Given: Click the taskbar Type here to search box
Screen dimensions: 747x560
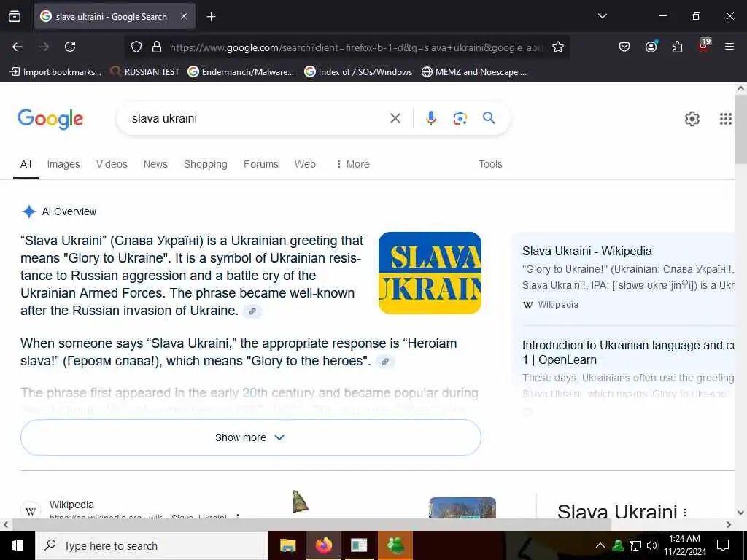Looking at the screenshot, I should pyautogui.click(x=152, y=545).
